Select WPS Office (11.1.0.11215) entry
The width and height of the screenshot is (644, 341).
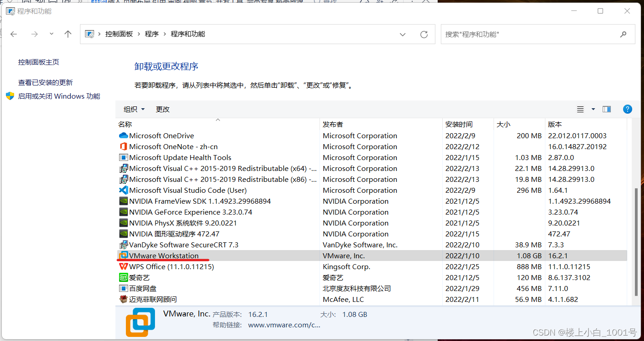[171, 266]
